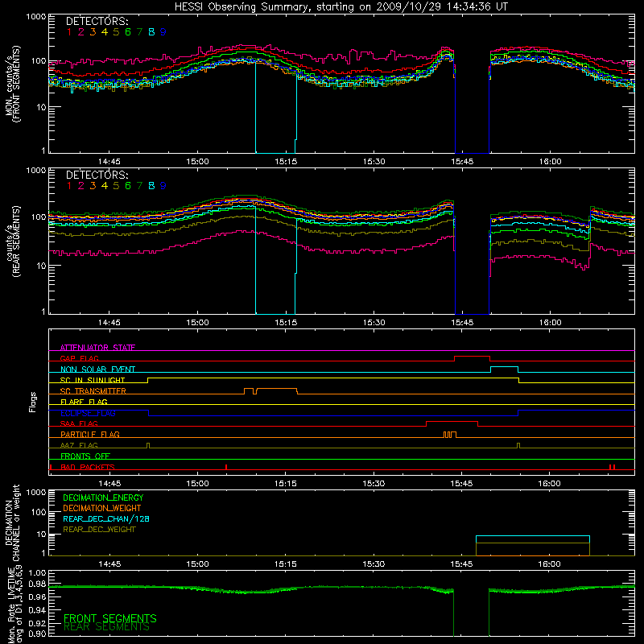
Task: Select yellow detector 4 in rear segments legend
Action: (105, 186)
